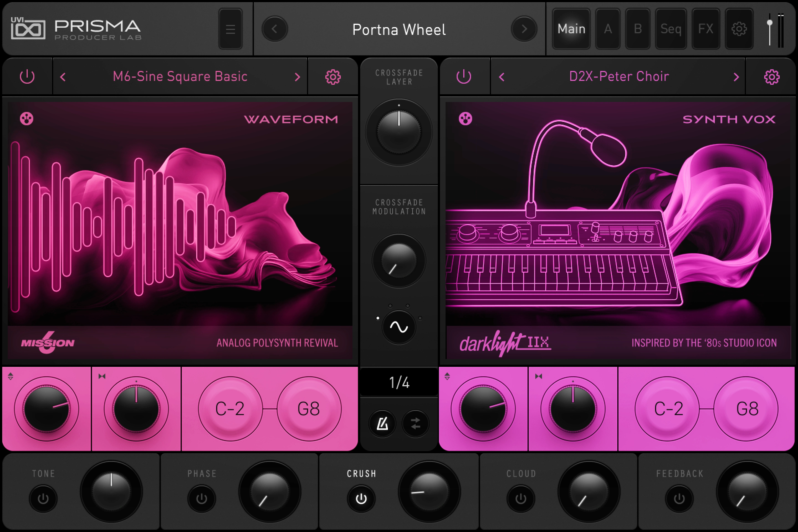Enable the Feedback effect power button
The width and height of the screenshot is (798, 532).
click(679, 498)
